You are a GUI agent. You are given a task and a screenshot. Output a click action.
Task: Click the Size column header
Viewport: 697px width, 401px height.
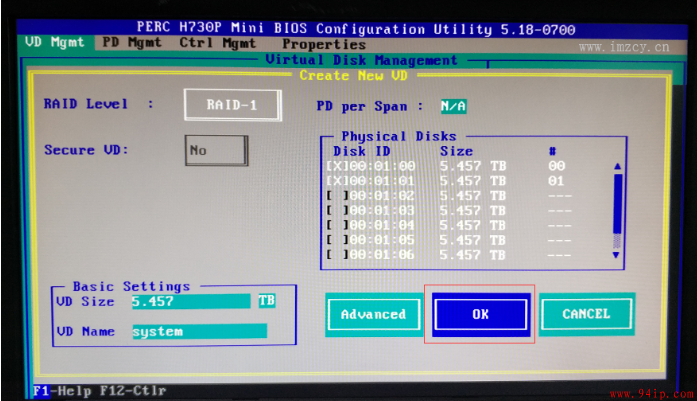coord(457,152)
